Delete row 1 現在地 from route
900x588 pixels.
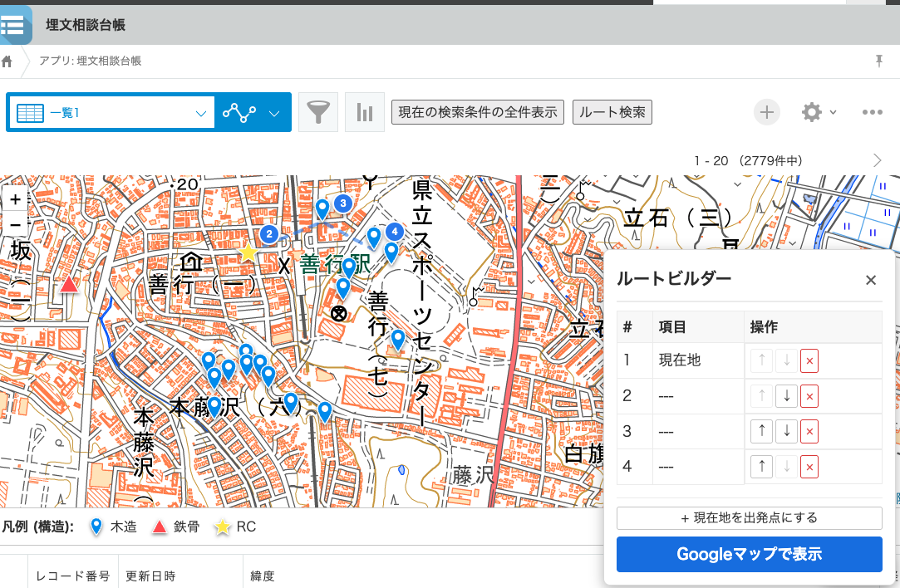pos(809,360)
